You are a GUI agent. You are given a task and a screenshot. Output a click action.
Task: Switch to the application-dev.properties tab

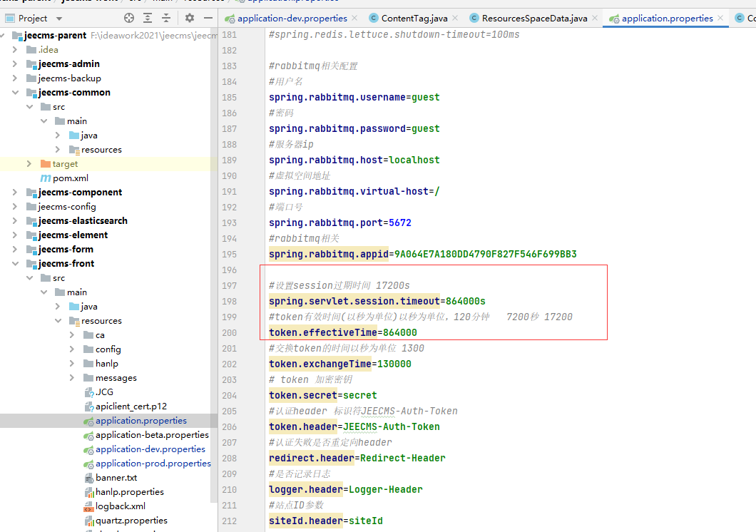292,18
